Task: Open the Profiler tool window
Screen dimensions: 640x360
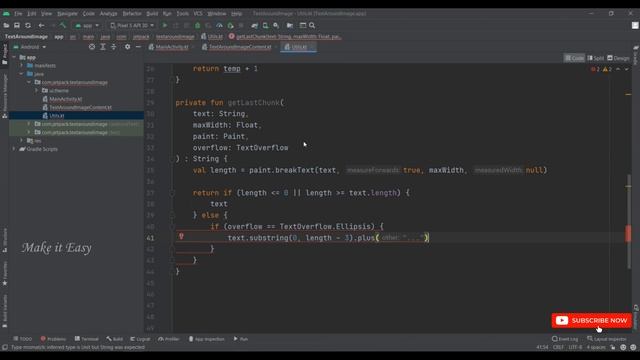Action: click(x=169, y=339)
